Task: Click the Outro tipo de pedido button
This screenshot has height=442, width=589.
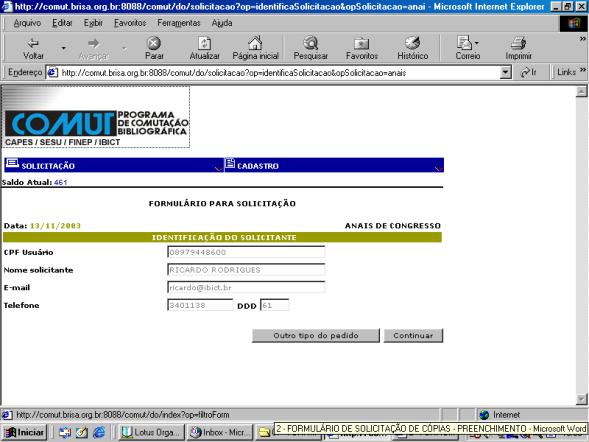Action: coord(316,336)
